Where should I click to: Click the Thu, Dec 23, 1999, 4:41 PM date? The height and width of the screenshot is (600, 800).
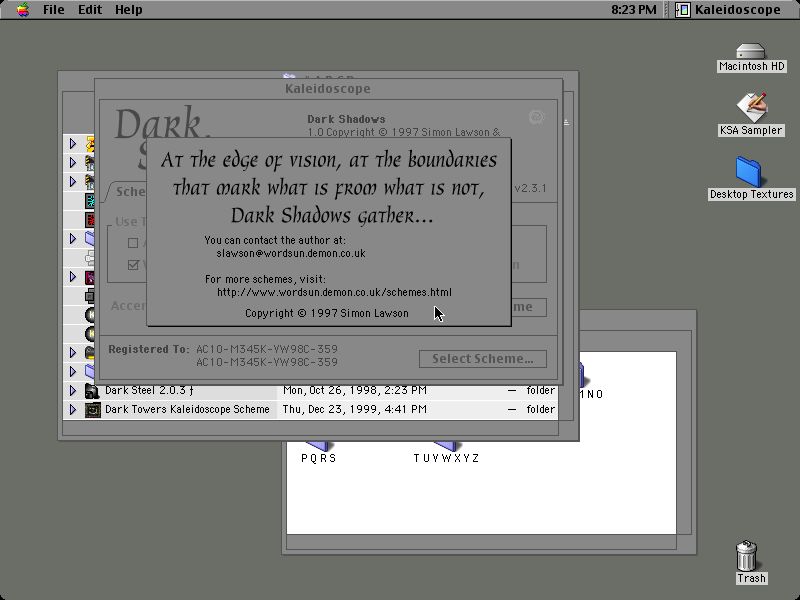pos(355,410)
